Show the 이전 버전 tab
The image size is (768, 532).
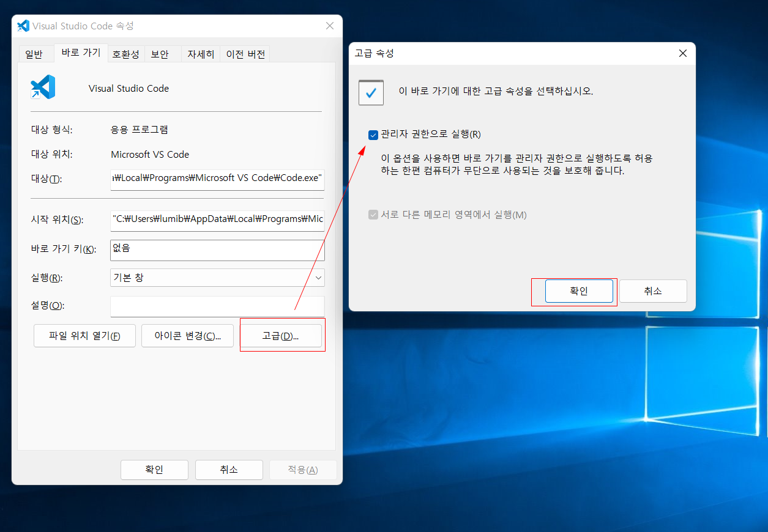(x=245, y=54)
